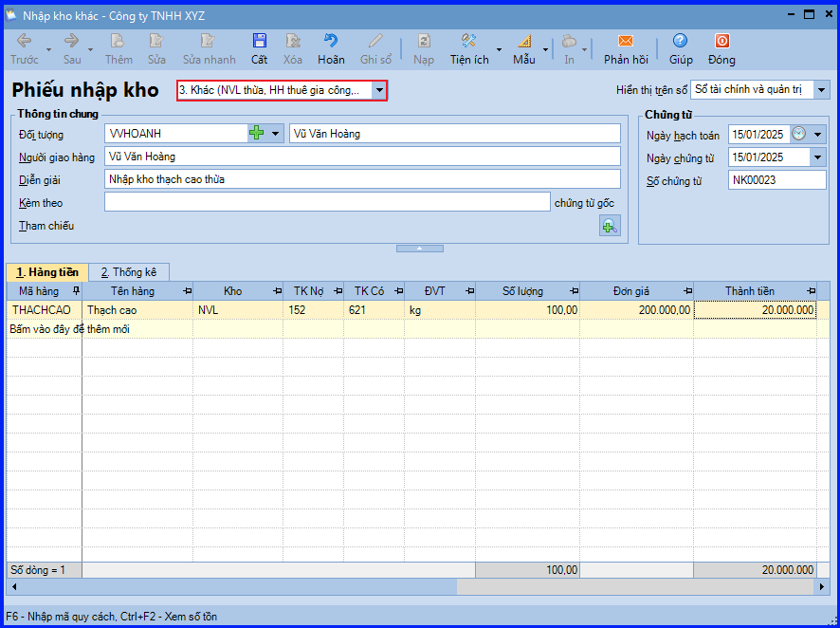Screen dimensions: 840x628
Task: Expand the receipt type dropdown
Action: [379, 90]
